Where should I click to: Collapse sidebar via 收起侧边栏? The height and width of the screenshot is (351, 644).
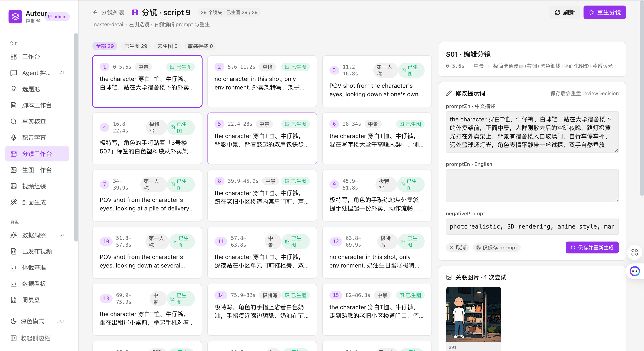point(39,338)
